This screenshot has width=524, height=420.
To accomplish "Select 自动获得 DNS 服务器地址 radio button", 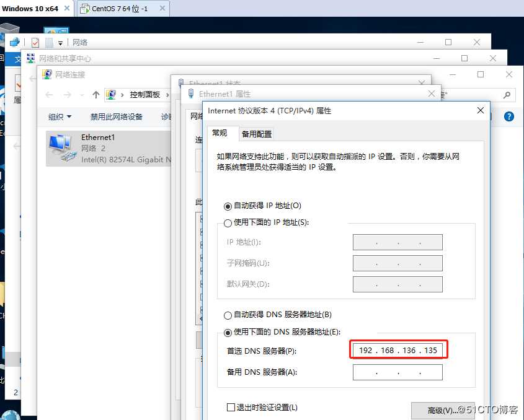I will click(x=228, y=315).
